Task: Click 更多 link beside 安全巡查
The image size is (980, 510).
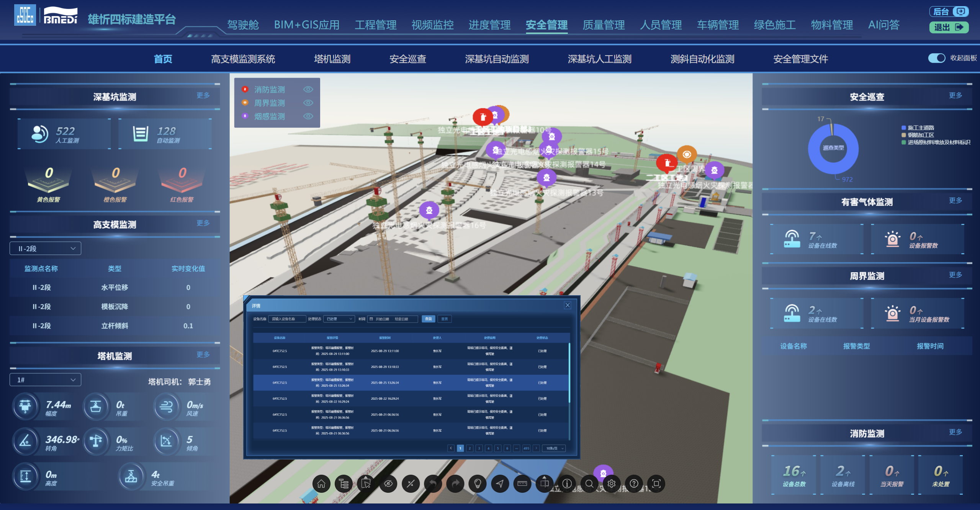Action: [955, 95]
